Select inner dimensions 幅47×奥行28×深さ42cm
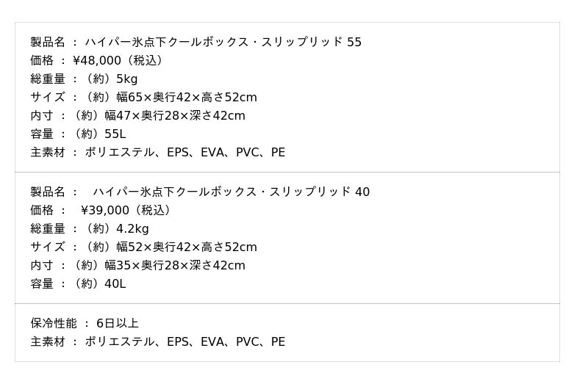This screenshot has height=384, width=588. (x=175, y=116)
